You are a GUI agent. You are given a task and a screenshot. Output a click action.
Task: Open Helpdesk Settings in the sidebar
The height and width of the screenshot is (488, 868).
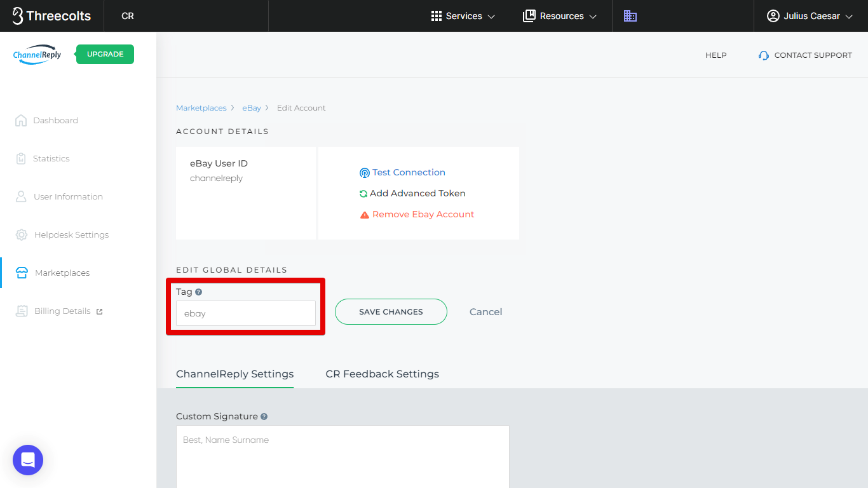click(x=62, y=234)
